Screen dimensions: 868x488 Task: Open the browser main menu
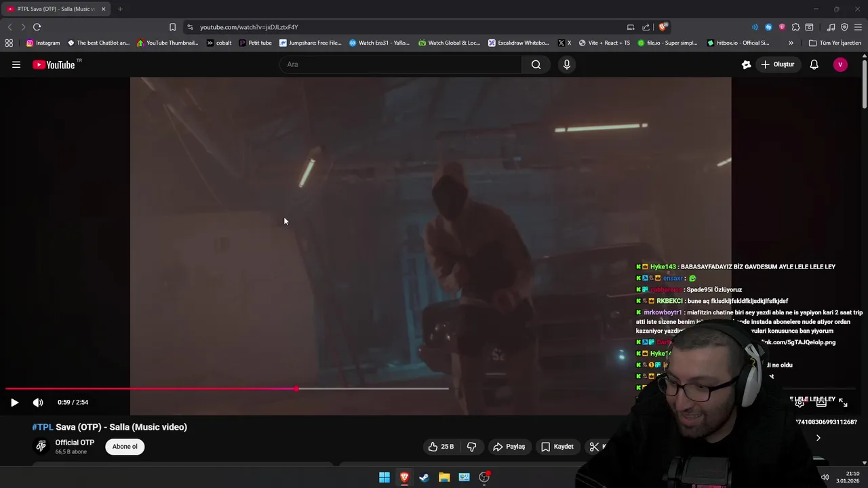point(858,27)
